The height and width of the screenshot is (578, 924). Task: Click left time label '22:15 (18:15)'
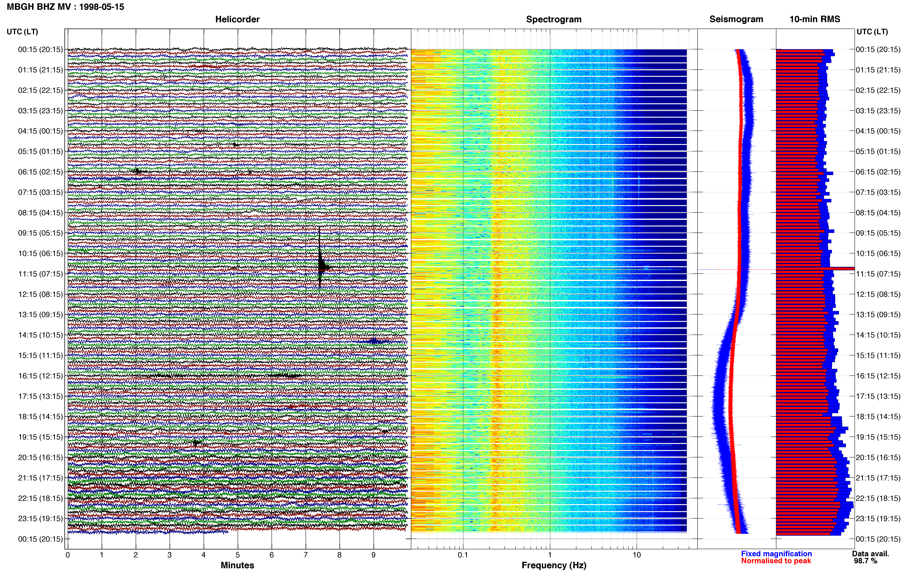[x=41, y=498]
